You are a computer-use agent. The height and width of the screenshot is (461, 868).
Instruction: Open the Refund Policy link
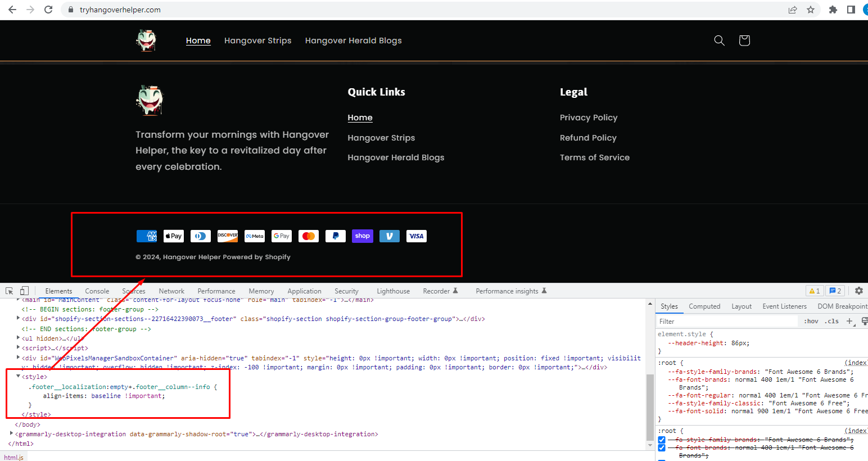(588, 138)
